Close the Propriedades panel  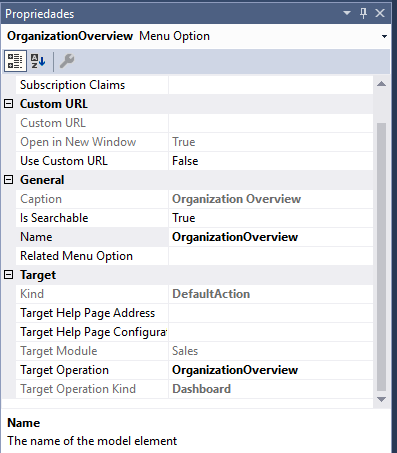[380, 13]
